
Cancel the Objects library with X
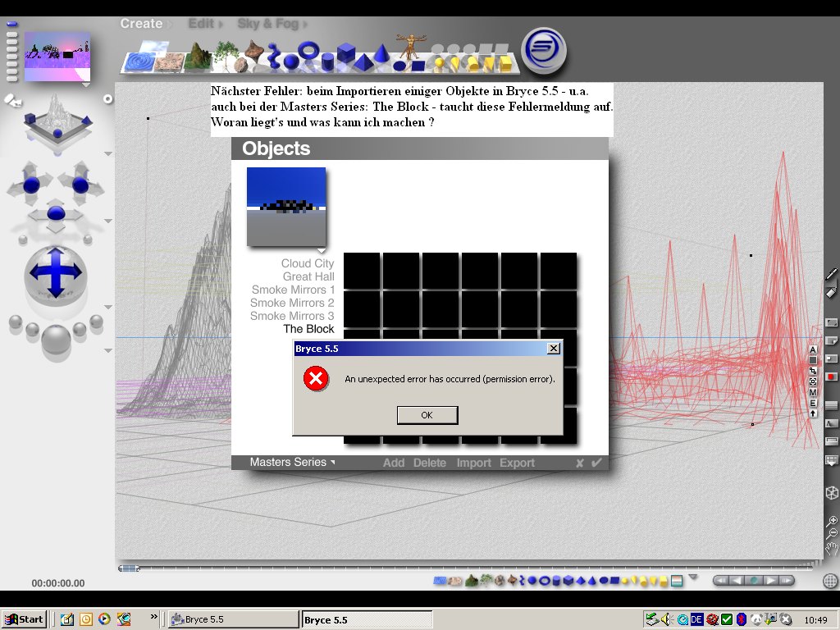pos(580,463)
